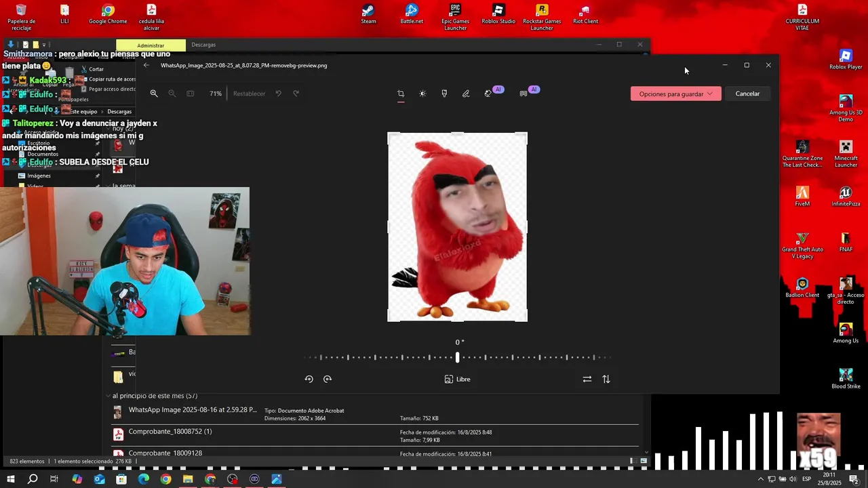Rotate image counterclockwise

tap(309, 379)
